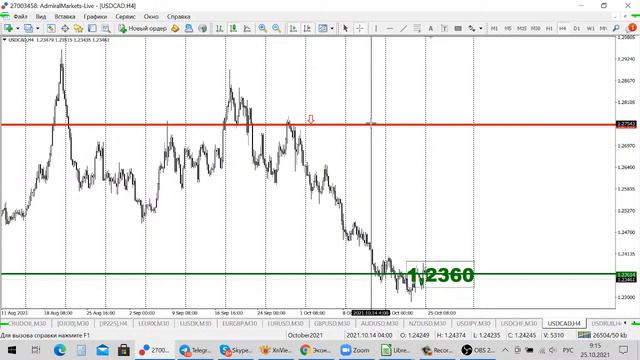This screenshot has height=360, width=640.
Task: Open the profiles dropdown arrow
Action: (38, 28)
